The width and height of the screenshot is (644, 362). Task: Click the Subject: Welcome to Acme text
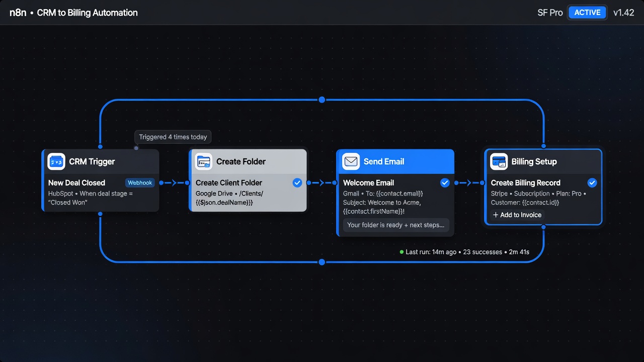[x=382, y=202]
